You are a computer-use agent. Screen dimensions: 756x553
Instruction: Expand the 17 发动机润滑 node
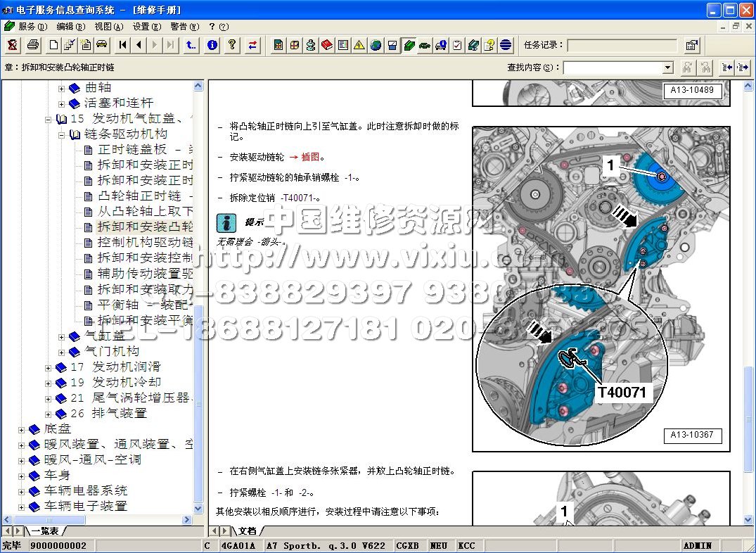point(49,367)
